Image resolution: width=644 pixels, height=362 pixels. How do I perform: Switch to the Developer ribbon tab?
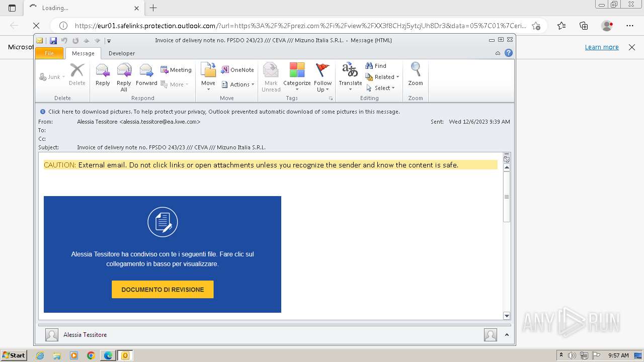pos(122,53)
